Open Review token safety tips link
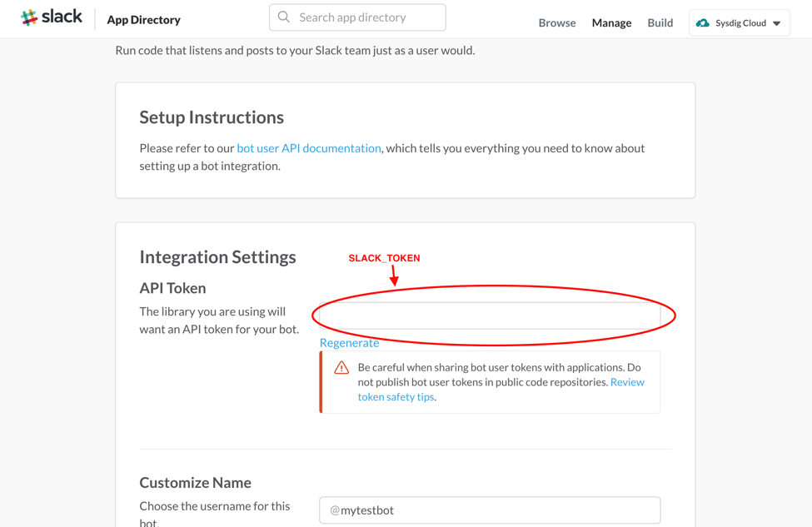This screenshot has width=812, height=527. click(x=501, y=390)
